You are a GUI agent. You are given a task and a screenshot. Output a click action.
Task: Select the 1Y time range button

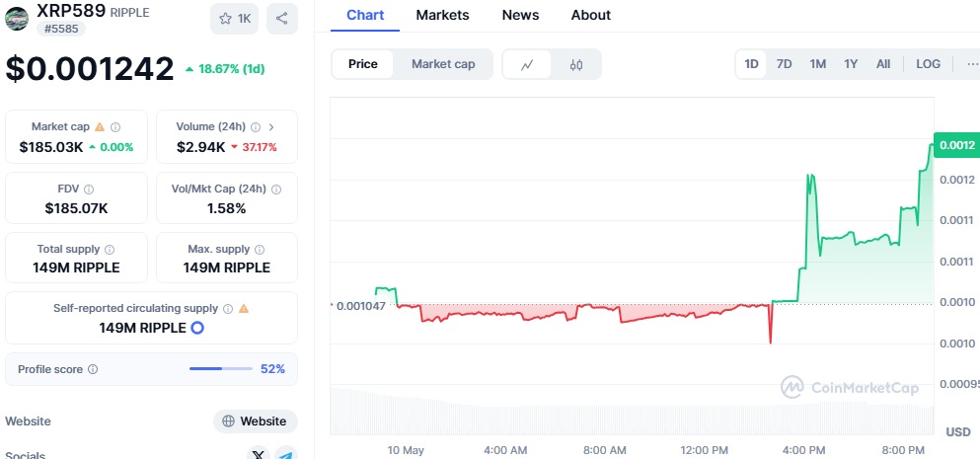coord(851,64)
